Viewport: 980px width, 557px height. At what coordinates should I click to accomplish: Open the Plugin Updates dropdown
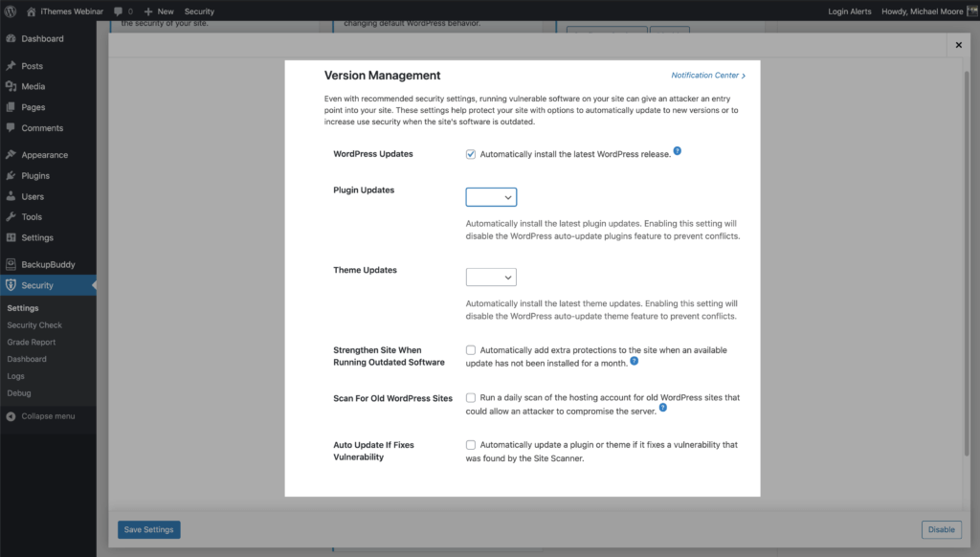coord(491,197)
